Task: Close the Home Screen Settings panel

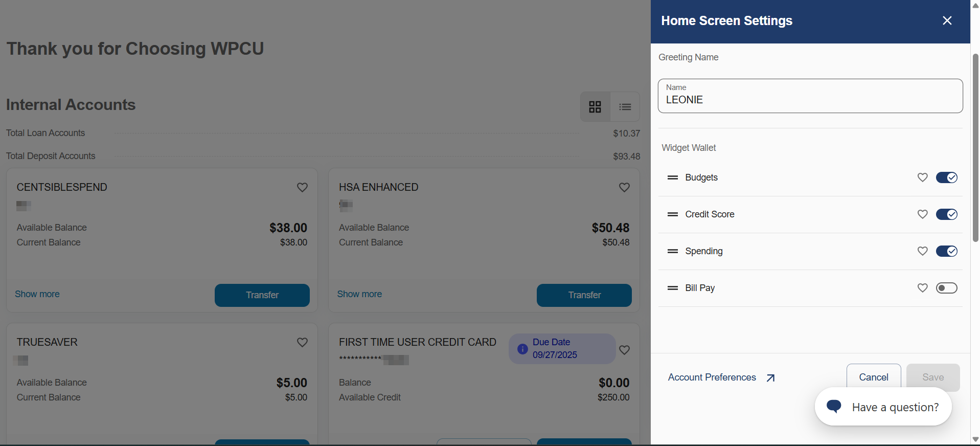Action: 947,20
